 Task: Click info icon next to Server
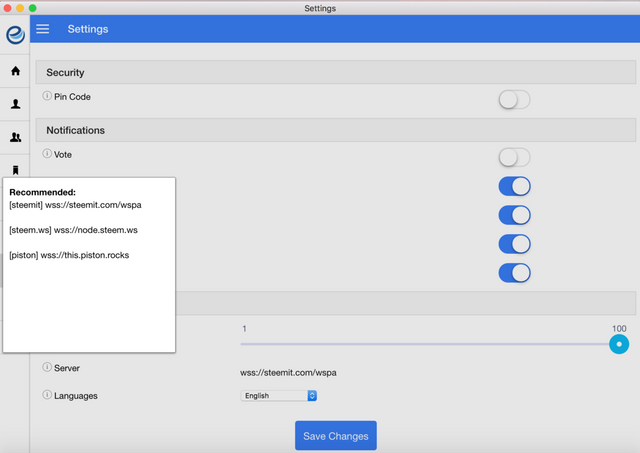(x=47, y=367)
